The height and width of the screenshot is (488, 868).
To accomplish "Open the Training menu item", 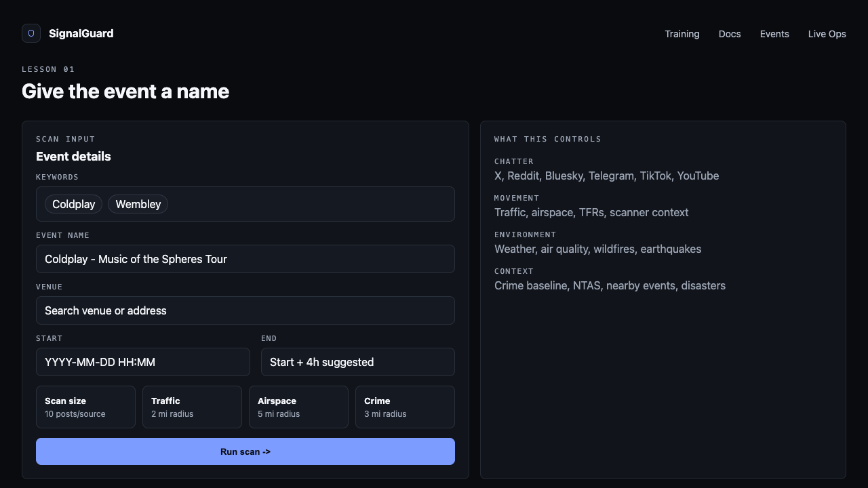I will tap(682, 34).
